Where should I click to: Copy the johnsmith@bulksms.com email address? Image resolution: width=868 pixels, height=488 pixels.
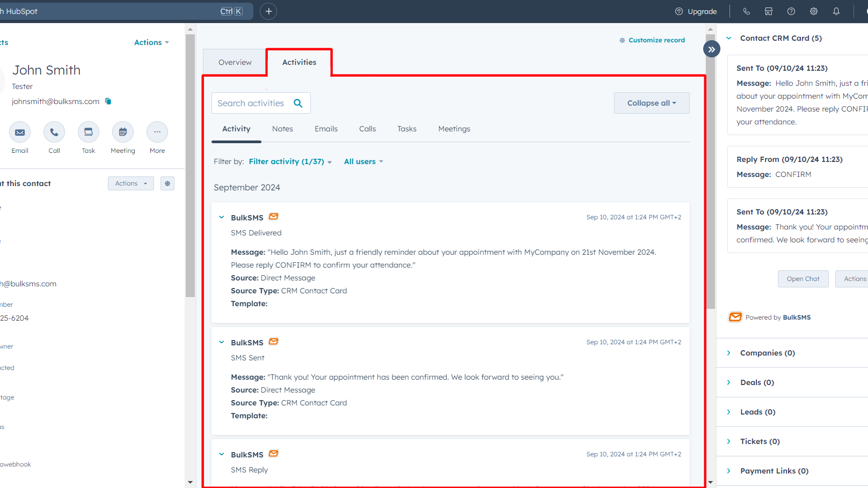click(108, 101)
